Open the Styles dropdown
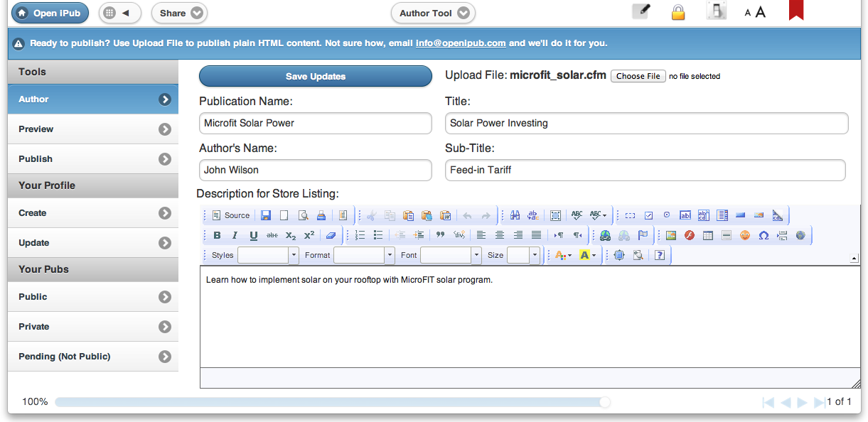The width and height of the screenshot is (868, 422). [x=267, y=255]
